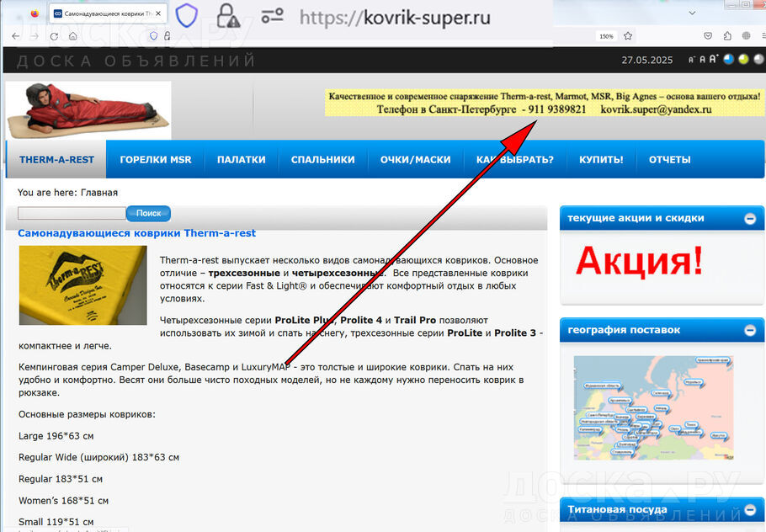Image resolution: width=766 pixels, height=532 pixels.
Task: Collapse the 'Титановая посуда' panel
Action: (x=749, y=510)
